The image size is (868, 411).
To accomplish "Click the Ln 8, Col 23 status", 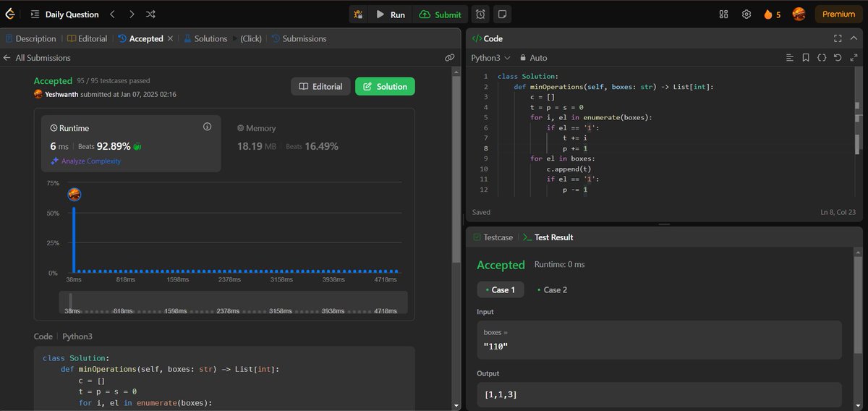I will tap(838, 213).
